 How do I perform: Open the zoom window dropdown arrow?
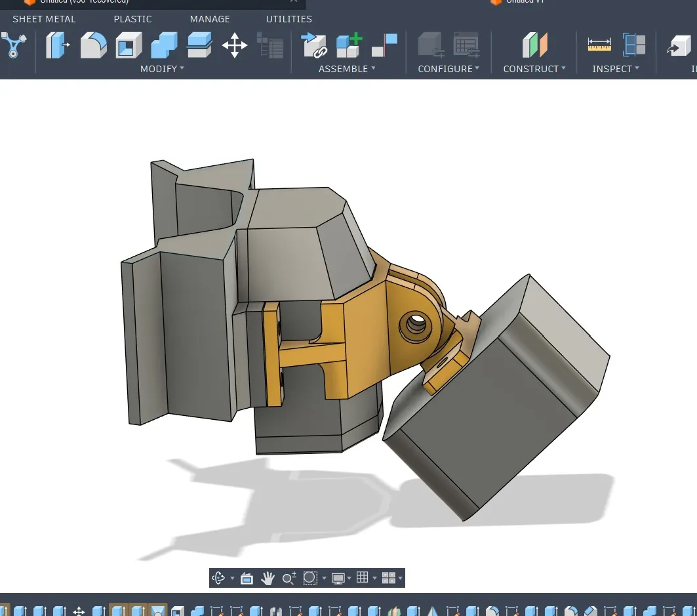click(324, 578)
